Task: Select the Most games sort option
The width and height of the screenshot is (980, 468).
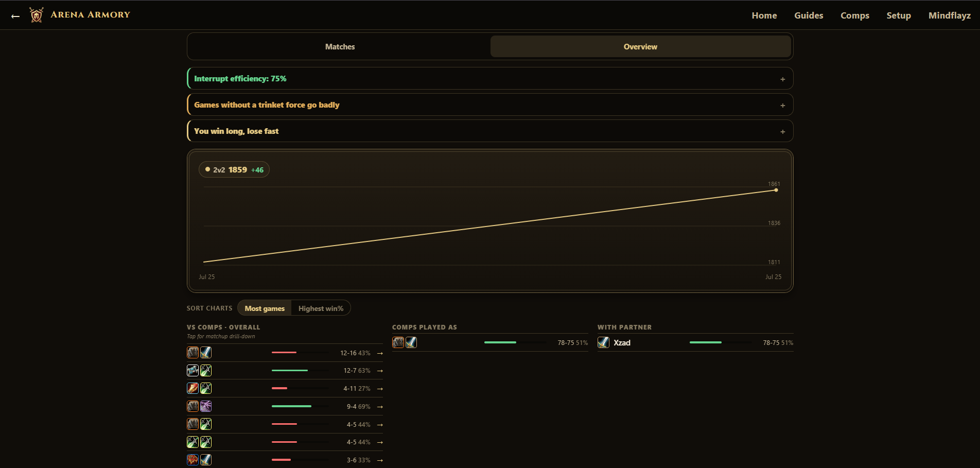Action: [x=265, y=308]
